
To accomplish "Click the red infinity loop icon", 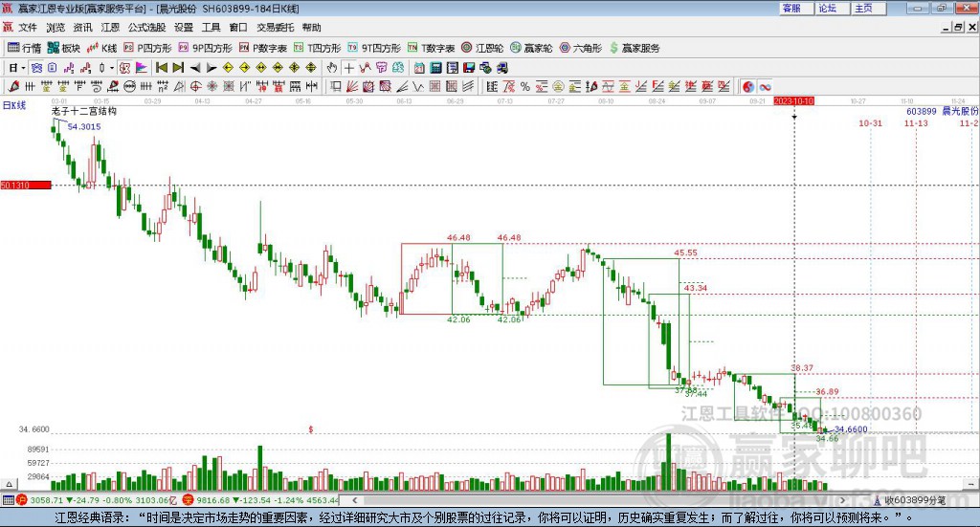I will [x=765, y=87].
